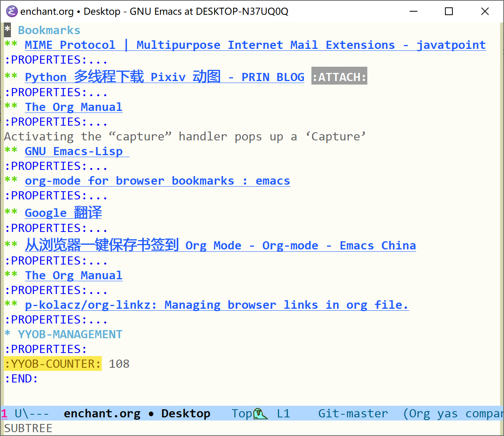Viewport: 504px width, 436px height.
Task: Open the Emacs China Org Mode link
Action: click(x=220, y=245)
